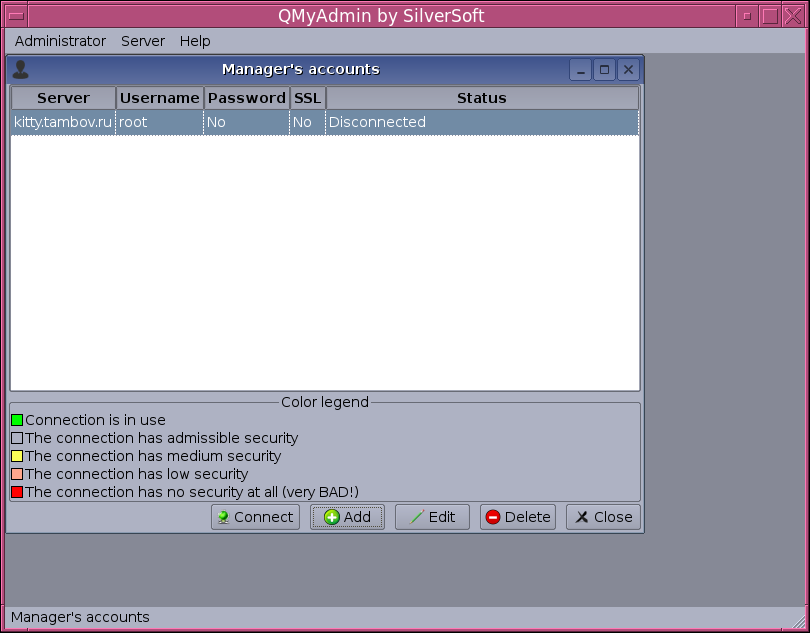Click the Connect button with network icon
Screen dimensions: 810x633
[255, 517]
